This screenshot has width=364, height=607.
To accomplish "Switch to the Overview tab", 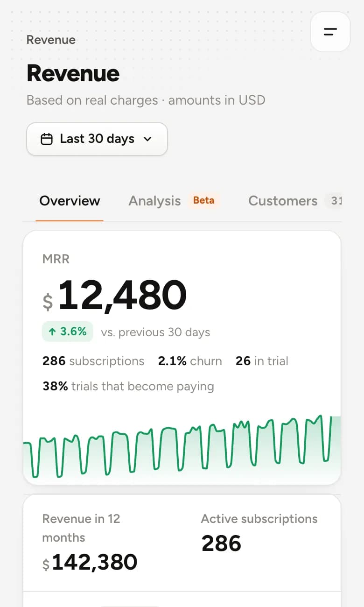I will (x=70, y=201).
